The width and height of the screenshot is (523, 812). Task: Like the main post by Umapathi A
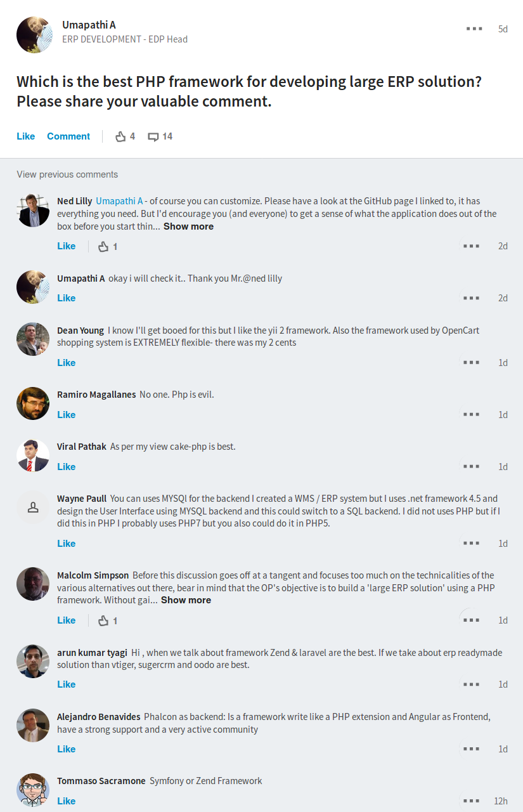[26, 136]
